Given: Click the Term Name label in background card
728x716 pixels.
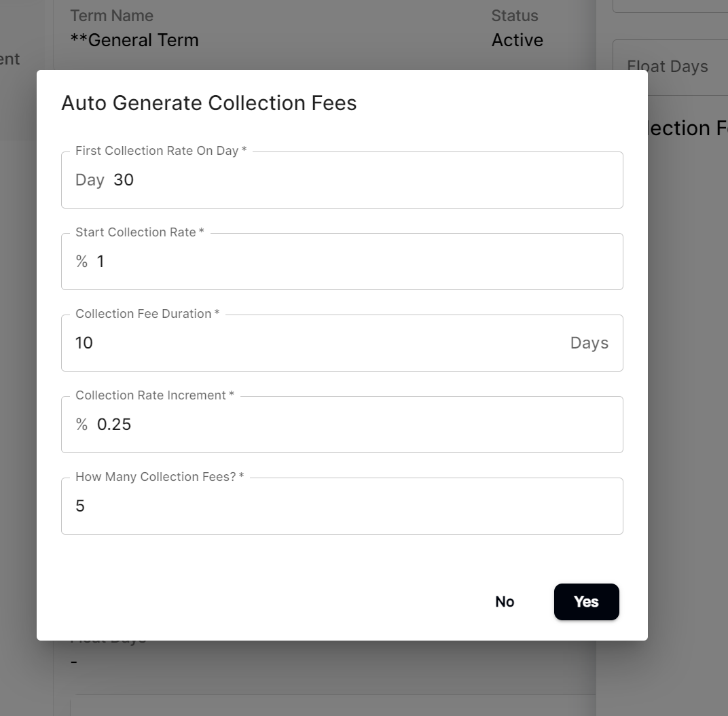Looking at the screenshot, I should (111, 15).
